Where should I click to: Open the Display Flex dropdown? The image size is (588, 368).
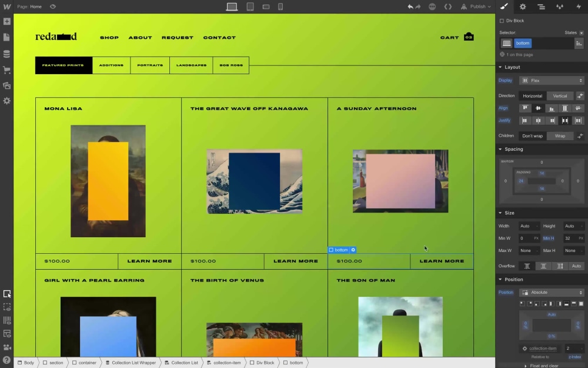coord(552,80)
